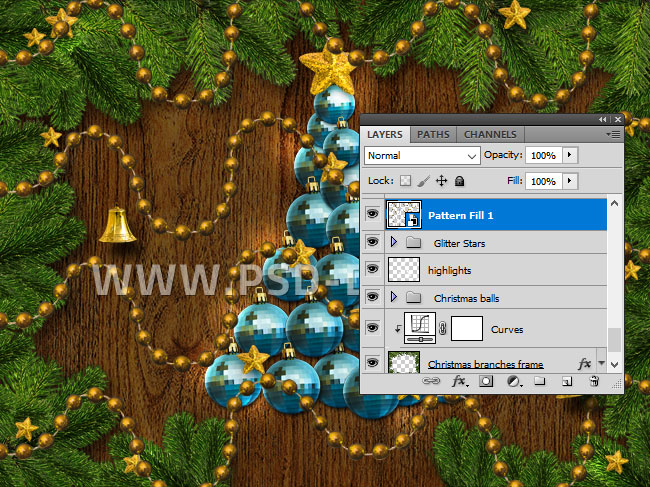Expand the Christmas balls group
650x487 pixels.
pos(393,297)
